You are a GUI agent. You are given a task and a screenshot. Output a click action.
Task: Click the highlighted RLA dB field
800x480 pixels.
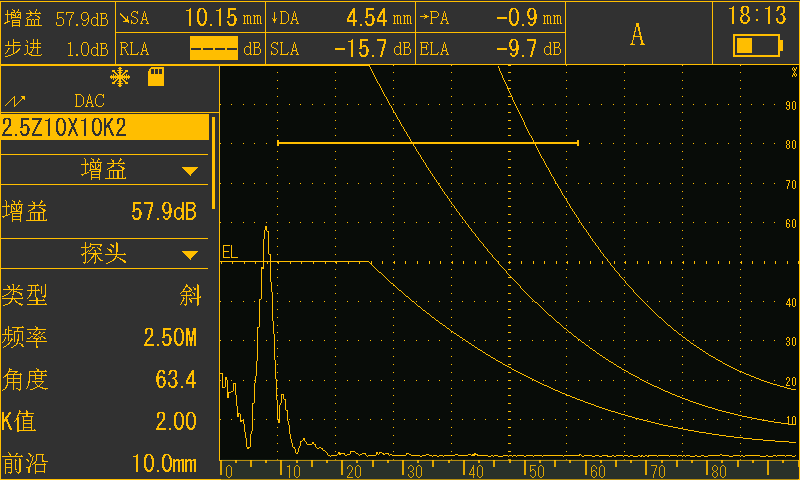coord(214,48)
